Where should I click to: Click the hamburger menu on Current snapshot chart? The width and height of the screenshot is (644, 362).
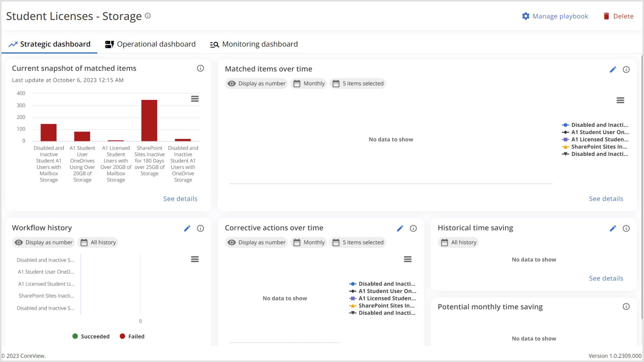tap(195, 99)
